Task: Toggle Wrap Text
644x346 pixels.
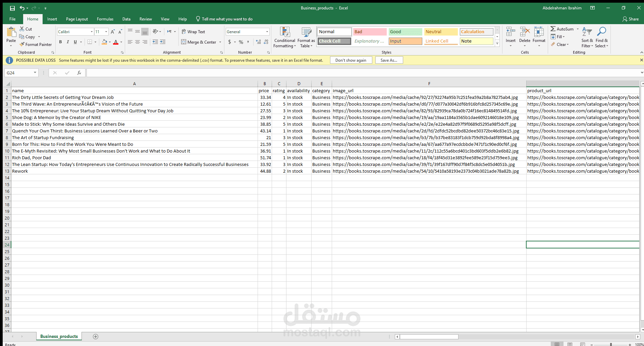Action: pyautogui.click(x=193, y=32)
